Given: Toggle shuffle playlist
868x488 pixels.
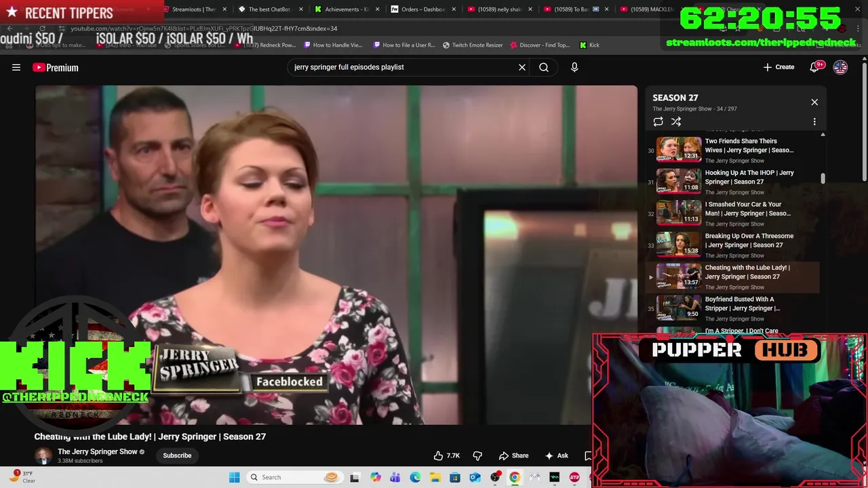Looking at the screenshot, I should coord(676,121).
